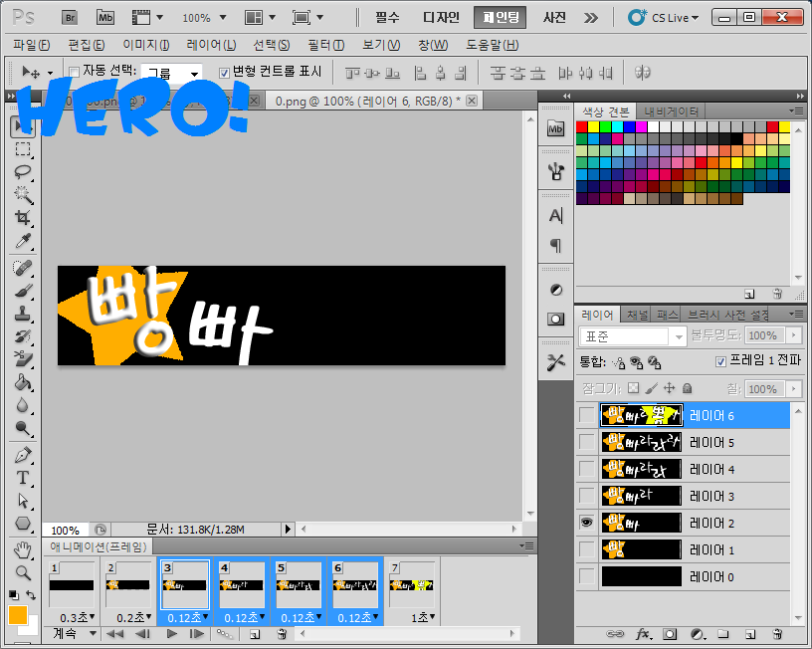
Task: Open Mini Bridge from top bar
Action: (x=105, y=18)
